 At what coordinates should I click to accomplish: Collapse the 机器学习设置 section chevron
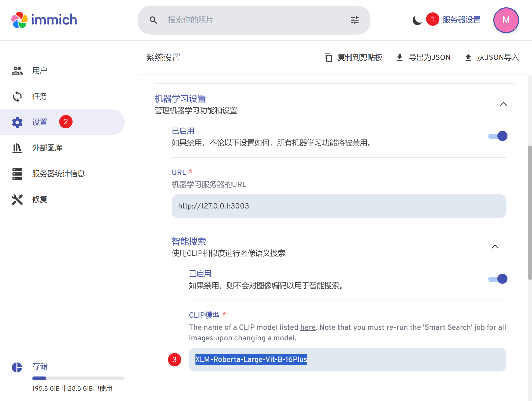(503, 104)
